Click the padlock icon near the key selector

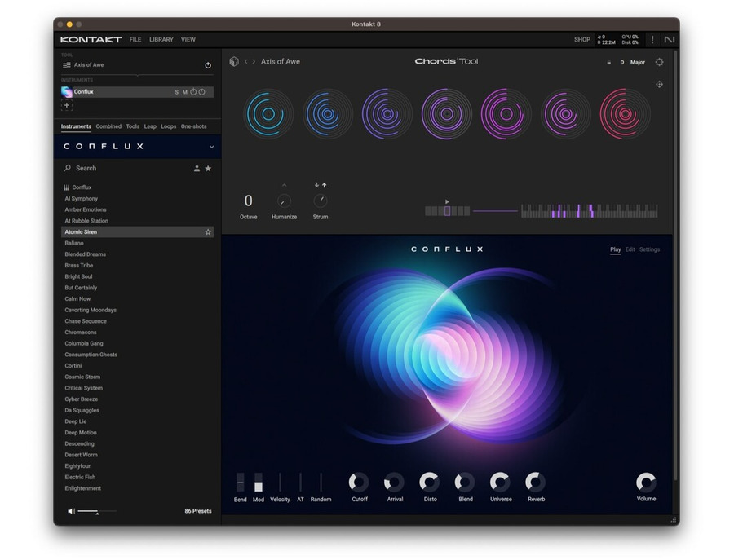coord(608,62)
